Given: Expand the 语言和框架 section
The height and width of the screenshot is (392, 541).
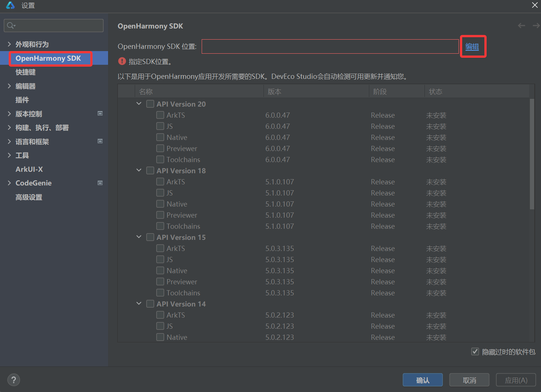Looking at the screenshot, I should pyautogui.click(x=9, y=141).
